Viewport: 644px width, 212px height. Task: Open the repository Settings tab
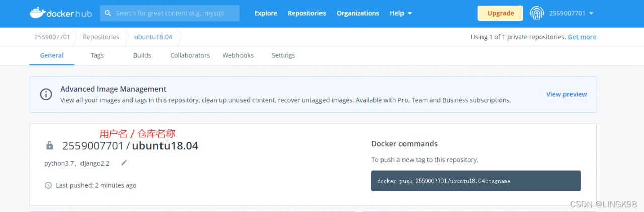(283, 55)
